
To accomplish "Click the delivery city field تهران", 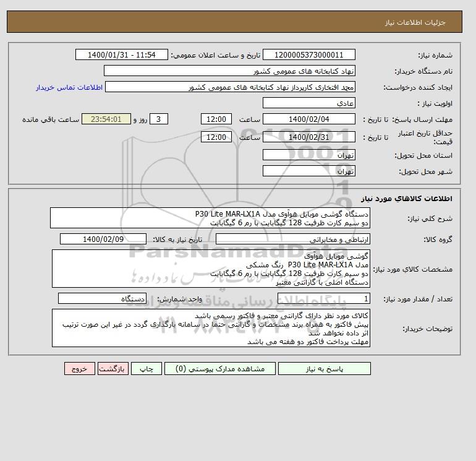I will pyautogui.click(x=308, y=171).
